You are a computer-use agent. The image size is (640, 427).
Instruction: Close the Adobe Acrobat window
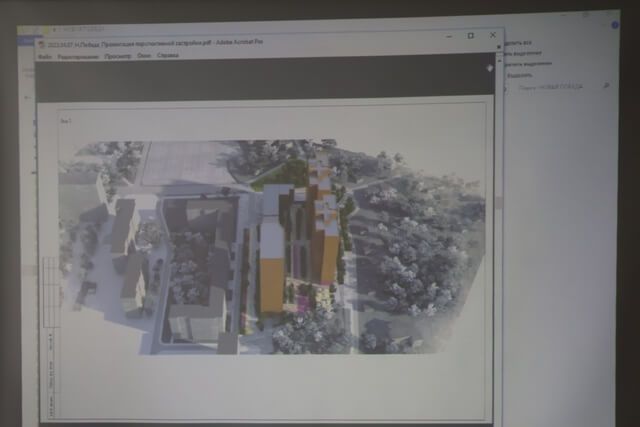[493, 36]
